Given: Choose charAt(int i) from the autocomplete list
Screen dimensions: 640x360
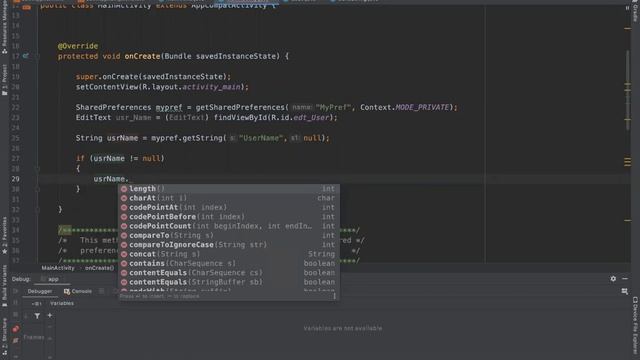Looking at the screenshot, I should point(229,198).
